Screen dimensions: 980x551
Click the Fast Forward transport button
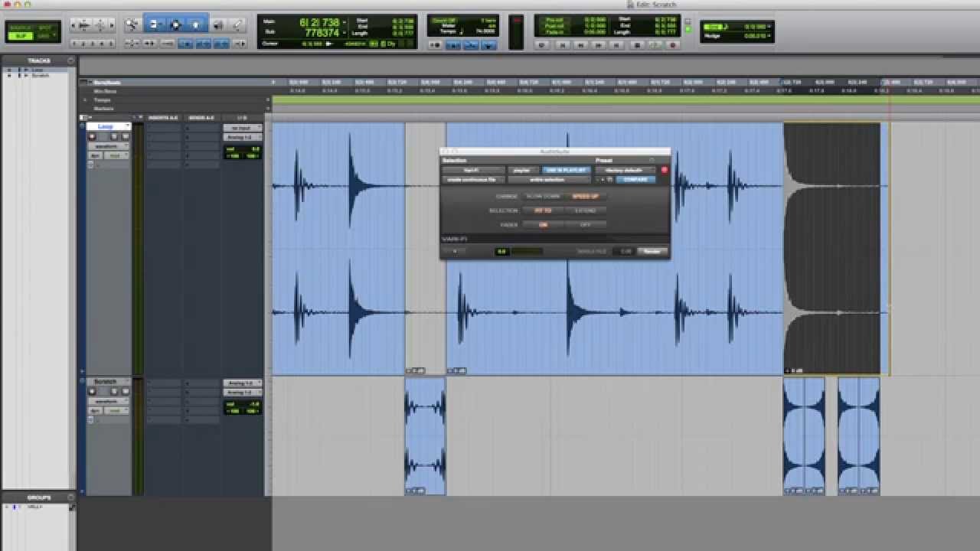click(598, 45)
